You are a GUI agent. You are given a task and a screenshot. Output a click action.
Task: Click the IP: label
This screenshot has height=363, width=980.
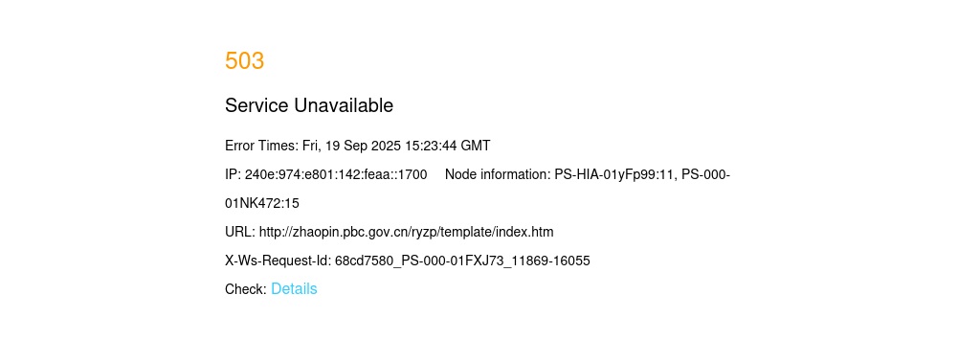click(234, 174)
